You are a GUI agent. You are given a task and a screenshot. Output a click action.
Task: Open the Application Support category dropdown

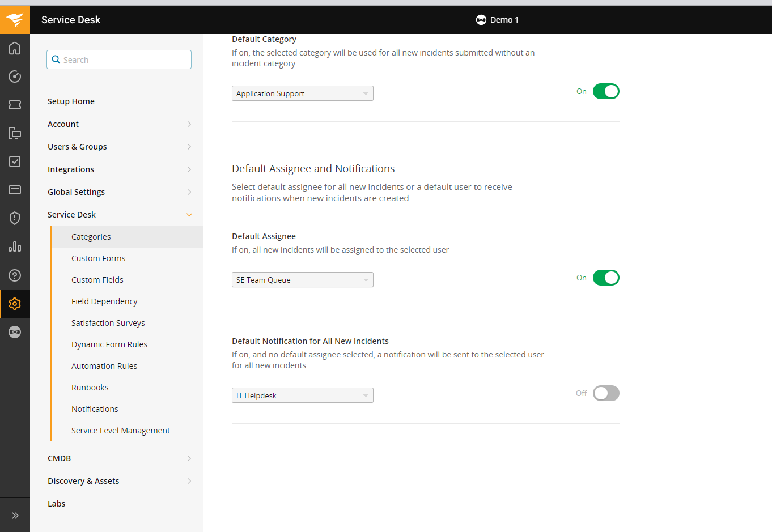pos(302,93)
